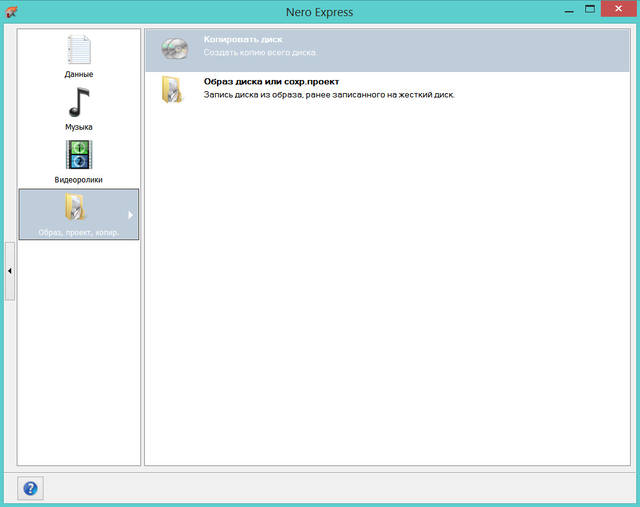Click the Данные label
Image resolution: width=640 pixels, height=507 pixels.
pyautogui.click(x=79, y=74)
